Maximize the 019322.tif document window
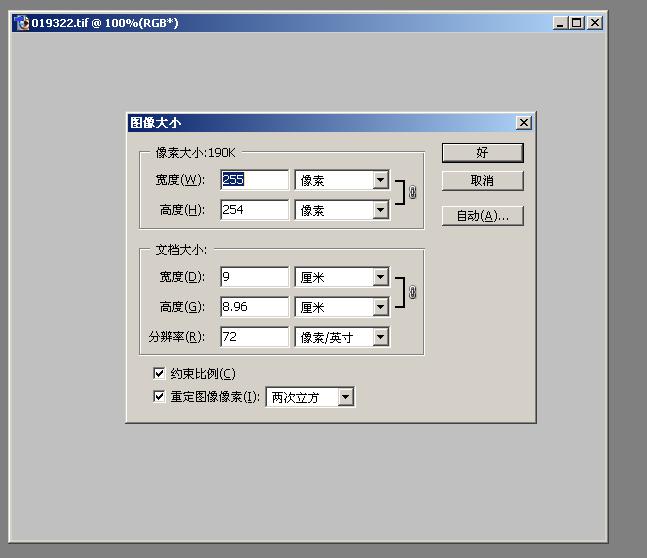Viewport: 647px width, 558px height. pos(576,23)
